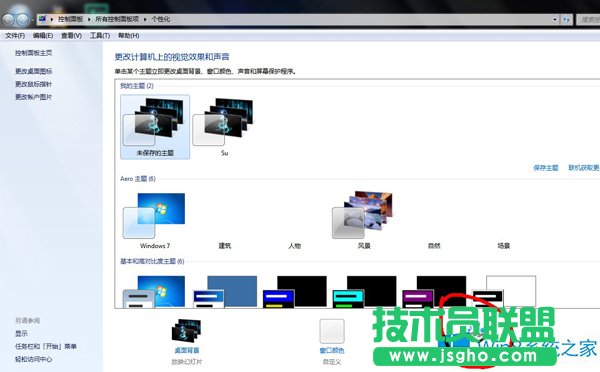Screen dimensions: 600x372
Task: Open the 查看(V) menu
Action: point(72,36)
